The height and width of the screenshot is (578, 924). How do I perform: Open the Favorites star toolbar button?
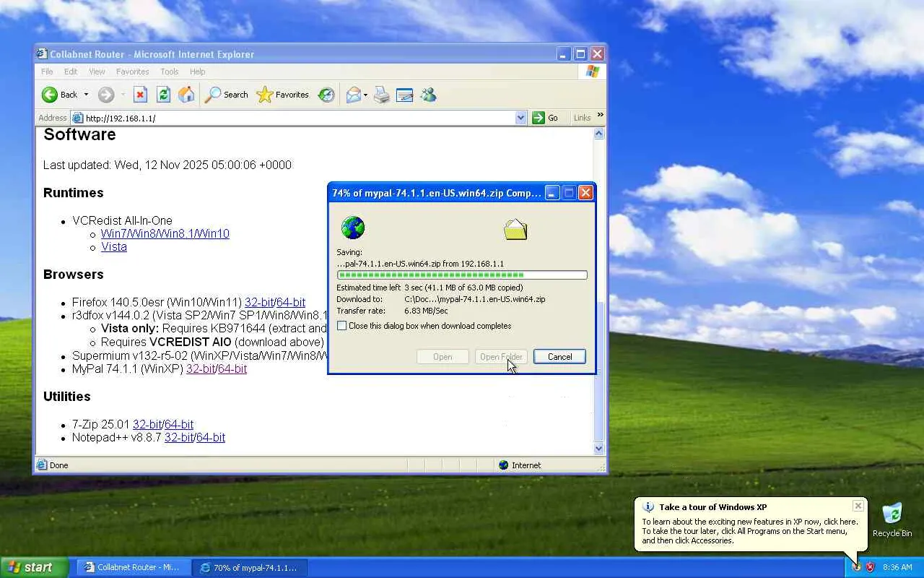(283, 95)
